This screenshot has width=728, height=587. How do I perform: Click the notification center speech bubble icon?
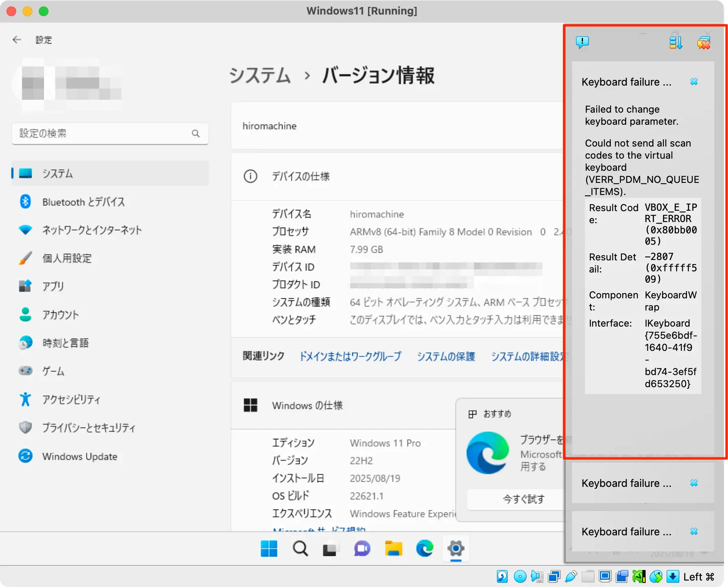pyautogui.click(x=582, y=42)
